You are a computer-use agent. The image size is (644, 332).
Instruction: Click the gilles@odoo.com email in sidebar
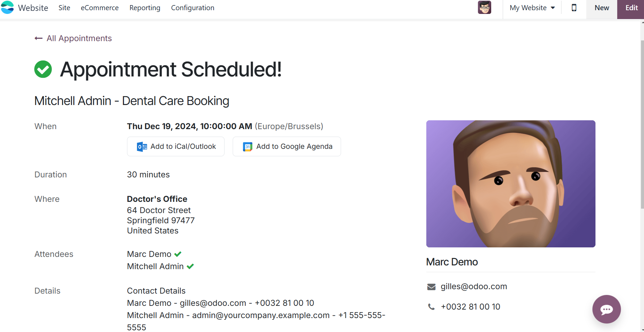[x=474, y=286]
